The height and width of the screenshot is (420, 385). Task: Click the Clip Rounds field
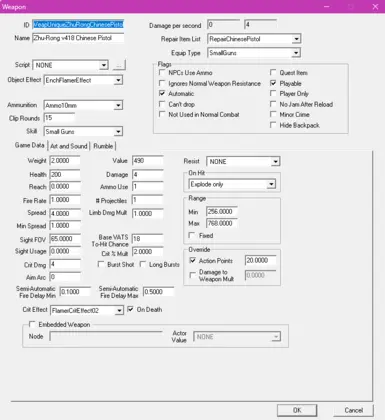point(59,118)
